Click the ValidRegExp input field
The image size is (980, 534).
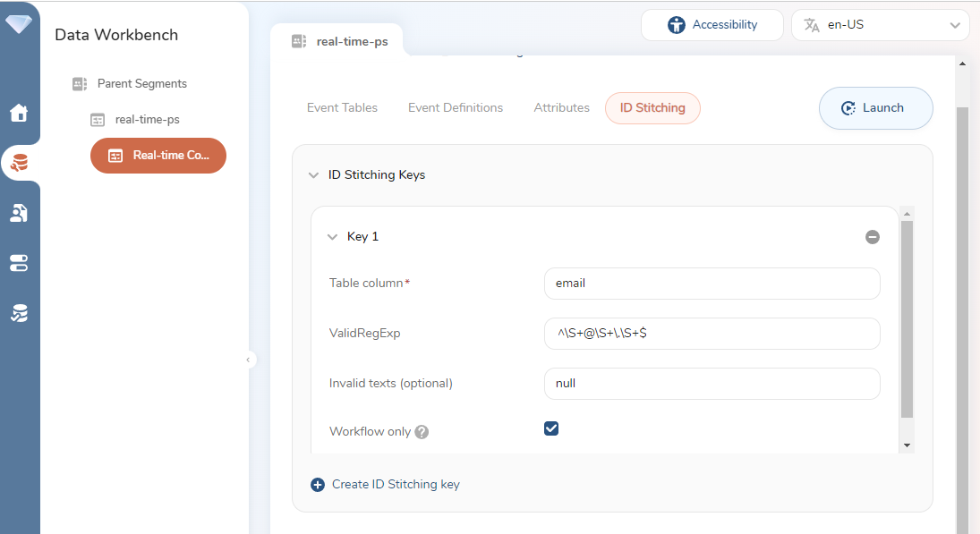tap(712, 334)
